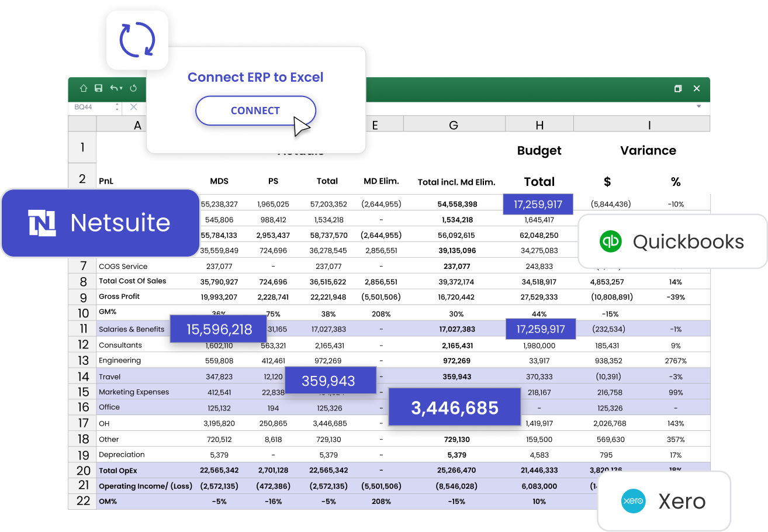Click the 'Salaries & Benefits' label
The height and width of the screenshot is (532, 768).
[132, 329]
